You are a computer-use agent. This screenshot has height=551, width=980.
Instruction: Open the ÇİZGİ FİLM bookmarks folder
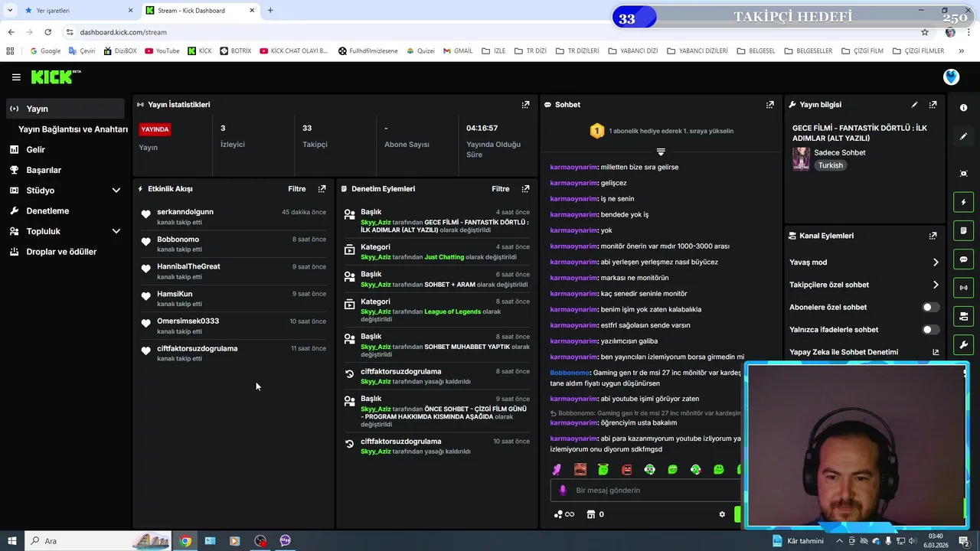[x=862, y=51]
